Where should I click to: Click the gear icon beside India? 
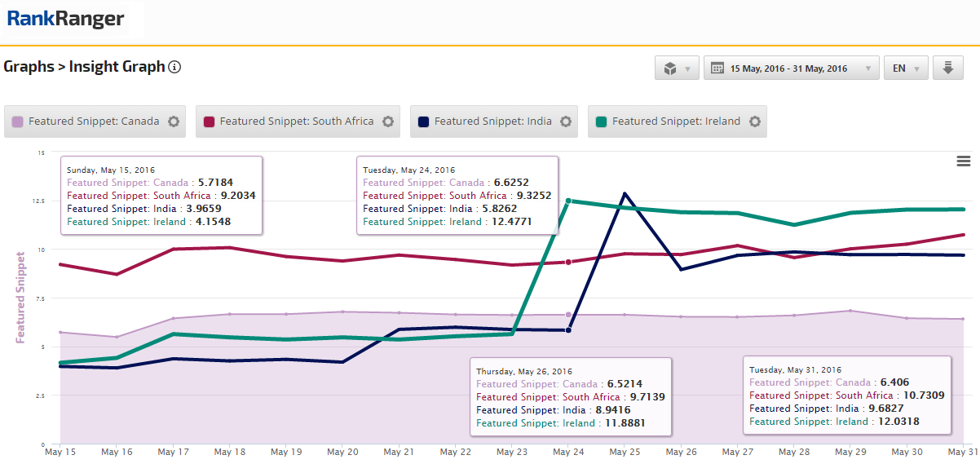(566, 122)
